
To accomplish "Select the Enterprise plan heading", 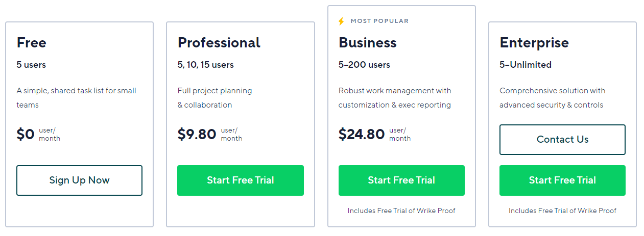I will pos(534,42).
